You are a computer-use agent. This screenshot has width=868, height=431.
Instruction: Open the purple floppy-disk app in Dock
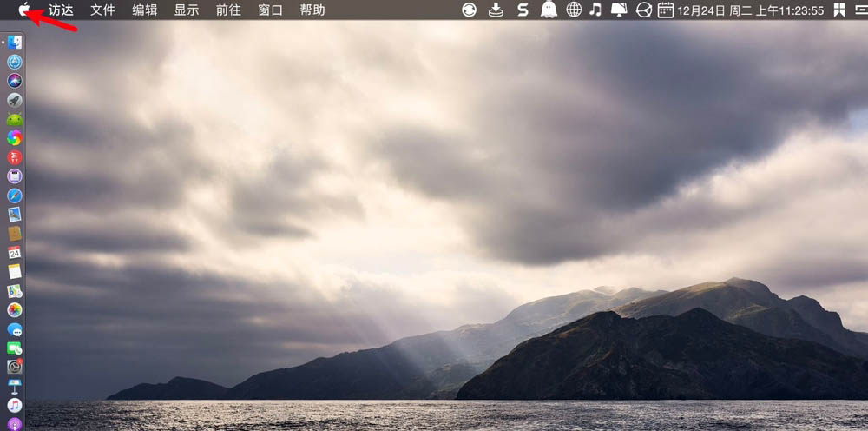click(15, 176)
